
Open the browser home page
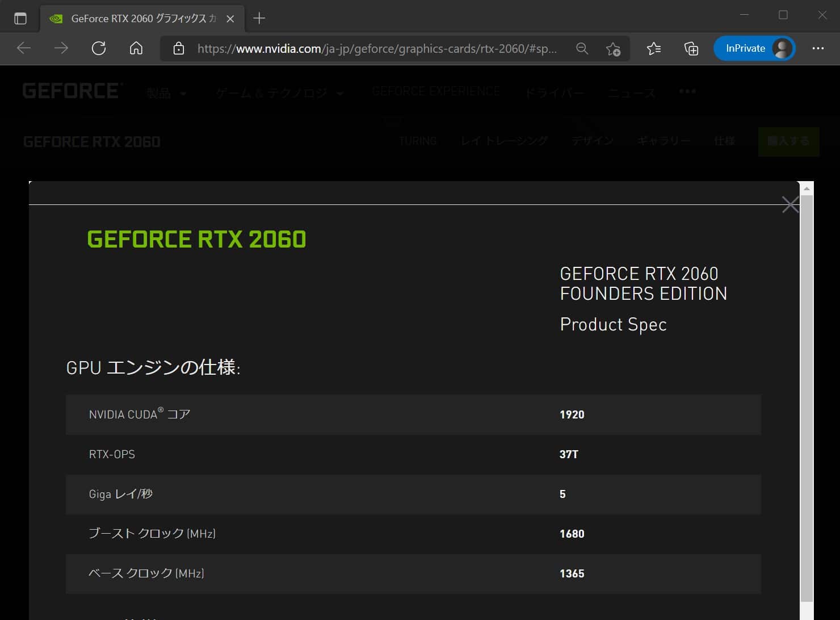pyautogui.click(x=136, y=48)
